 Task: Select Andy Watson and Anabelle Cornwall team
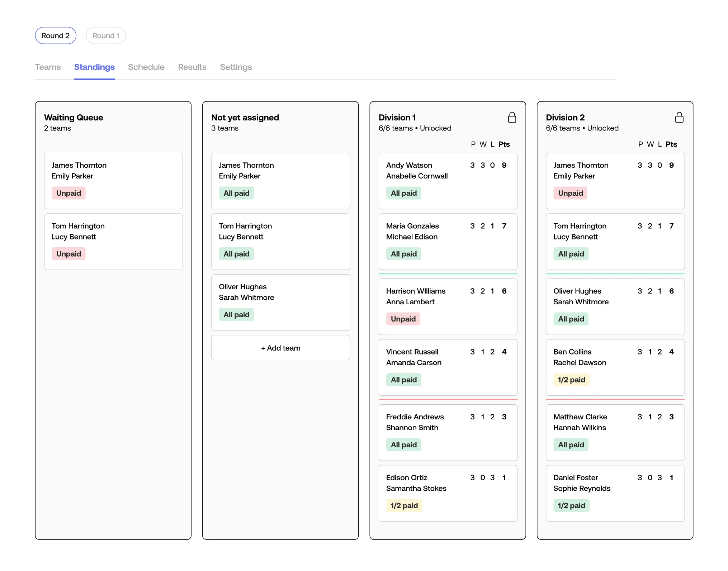click(448, 181)
